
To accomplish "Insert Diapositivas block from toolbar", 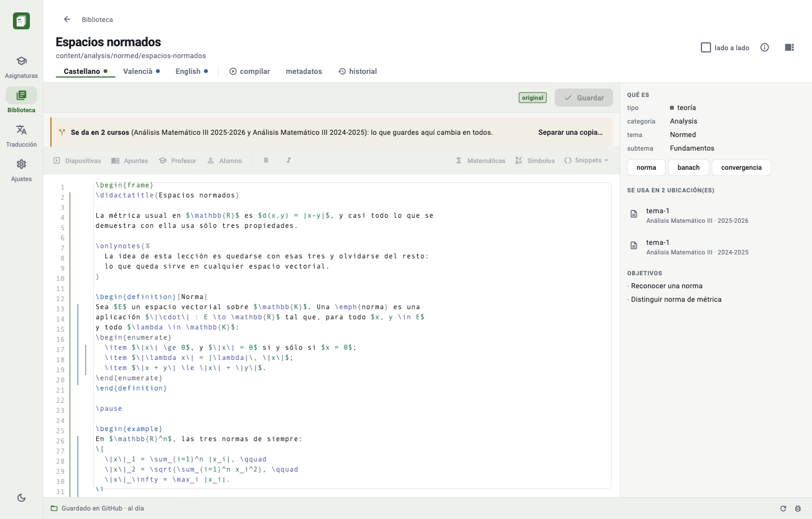I will (77, 161).
